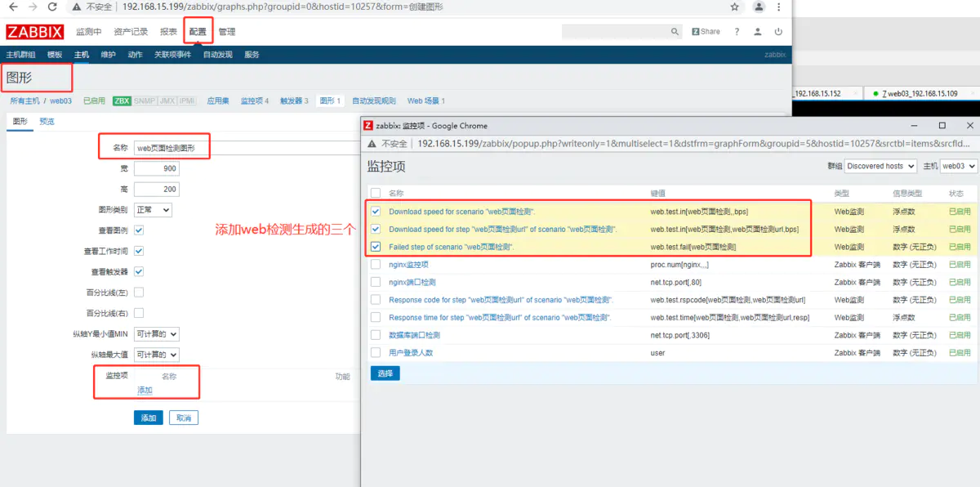Click the 取消 button
This screenshot has height=487, width=980.
coord(184,418)
